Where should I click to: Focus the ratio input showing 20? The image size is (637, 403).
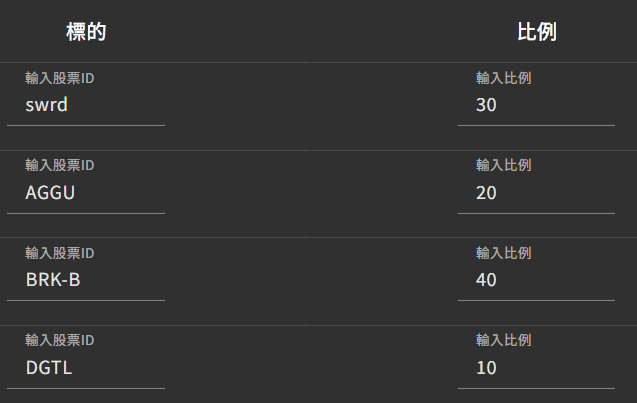coord(536,192)
